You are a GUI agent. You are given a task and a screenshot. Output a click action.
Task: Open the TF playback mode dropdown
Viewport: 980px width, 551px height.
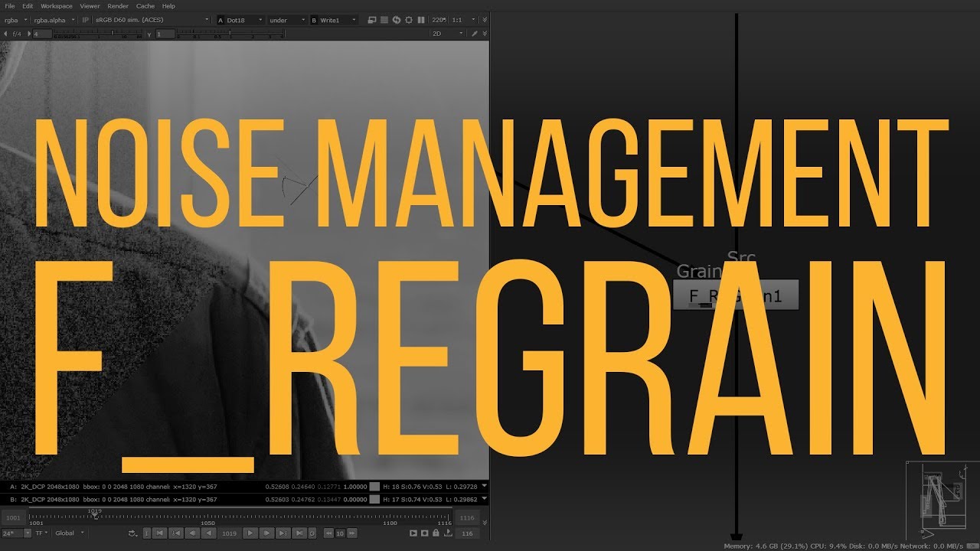42,533
